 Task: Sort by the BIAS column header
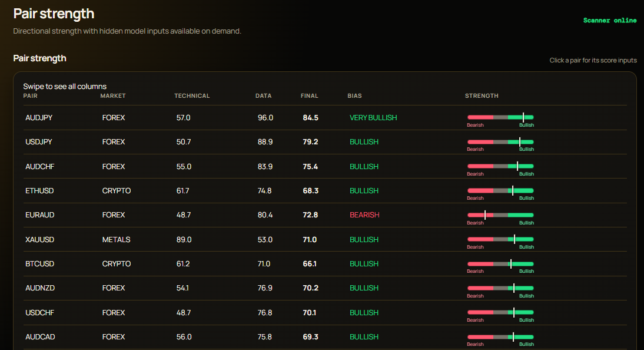354,96
